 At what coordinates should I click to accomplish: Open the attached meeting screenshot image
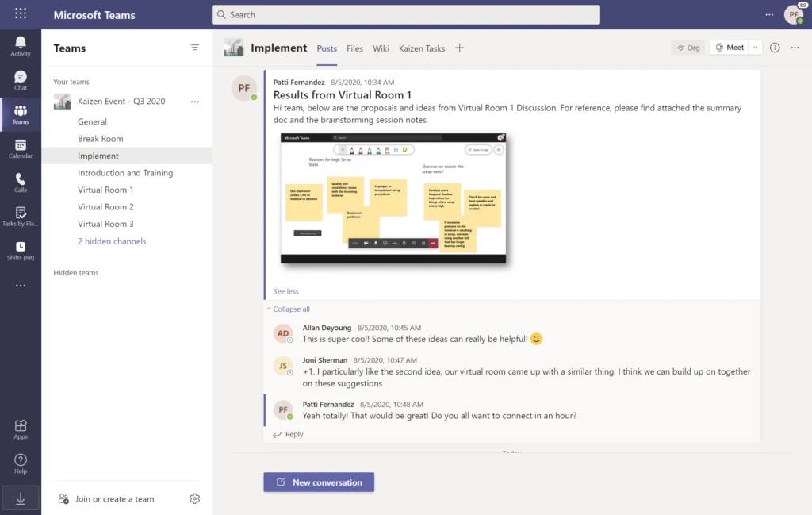point(394,199)
